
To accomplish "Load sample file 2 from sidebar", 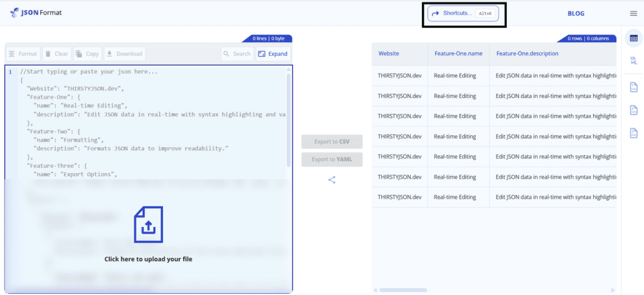I will point(634,110).
